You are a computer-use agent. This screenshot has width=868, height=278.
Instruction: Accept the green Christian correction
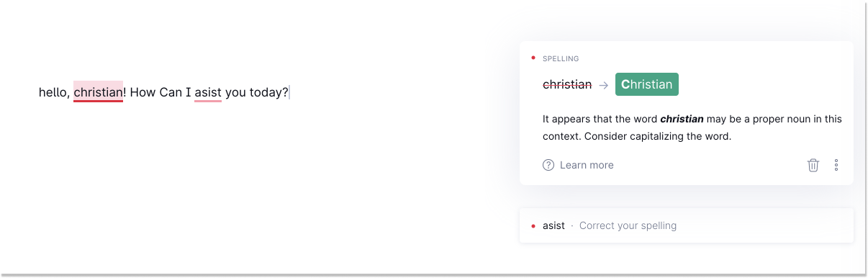[647, 84]
